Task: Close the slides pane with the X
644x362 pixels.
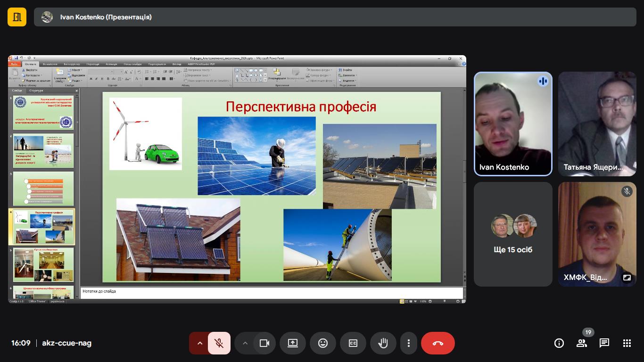Action: point(76,91)
